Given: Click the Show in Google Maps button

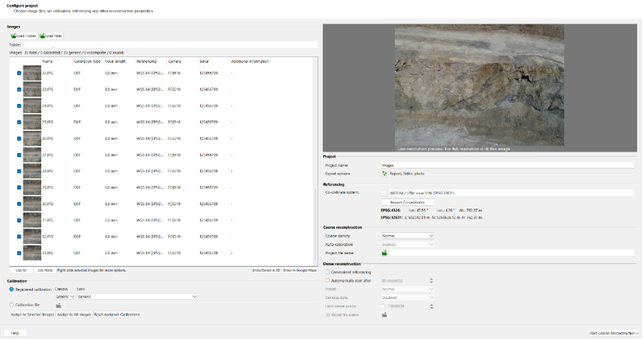Looking at the screenshot, I should (x=299, y=270).
